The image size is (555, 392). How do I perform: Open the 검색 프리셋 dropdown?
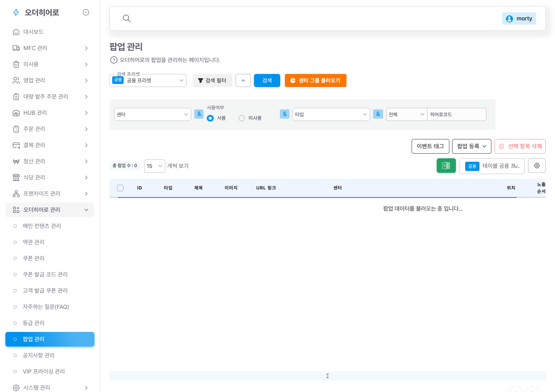[x=148, y=80]
